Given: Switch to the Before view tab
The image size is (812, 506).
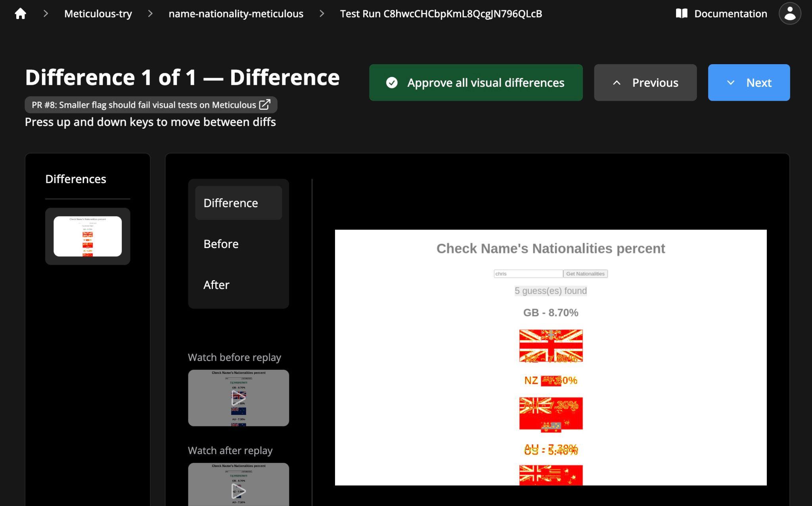Looking at the screenshot, I should pyautogui.click(x=221, y=244).
